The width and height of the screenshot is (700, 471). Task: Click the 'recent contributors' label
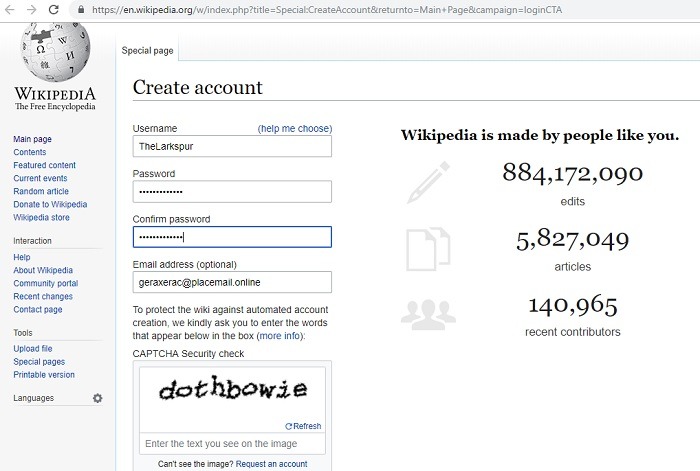(572, 332)
